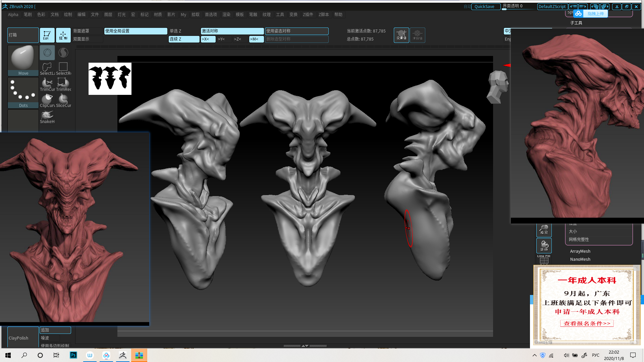Toggle Activate Symmetry (激活对称)

232,31
